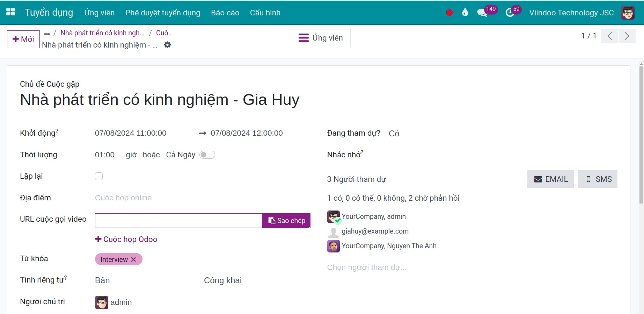Screen dimensions: 644x314
Task: Open the Cấu hình menu
Action: click(265, 13)
